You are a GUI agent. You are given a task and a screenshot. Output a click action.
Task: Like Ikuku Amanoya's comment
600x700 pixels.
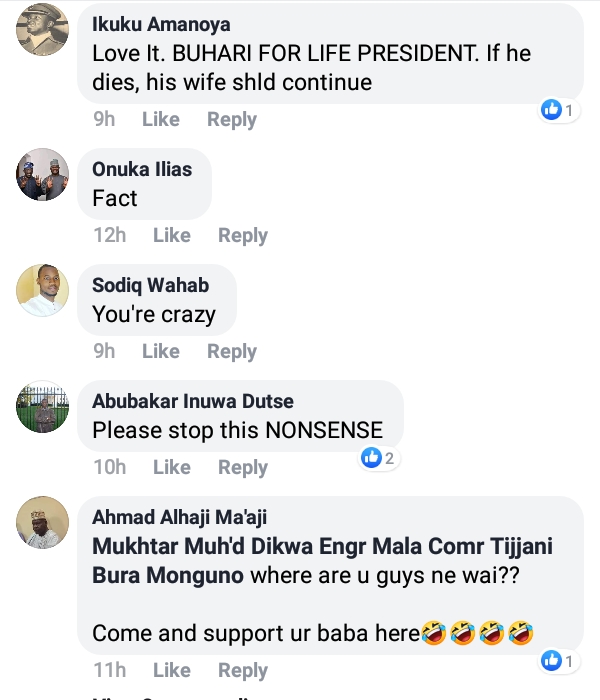[x=160, y=119]
